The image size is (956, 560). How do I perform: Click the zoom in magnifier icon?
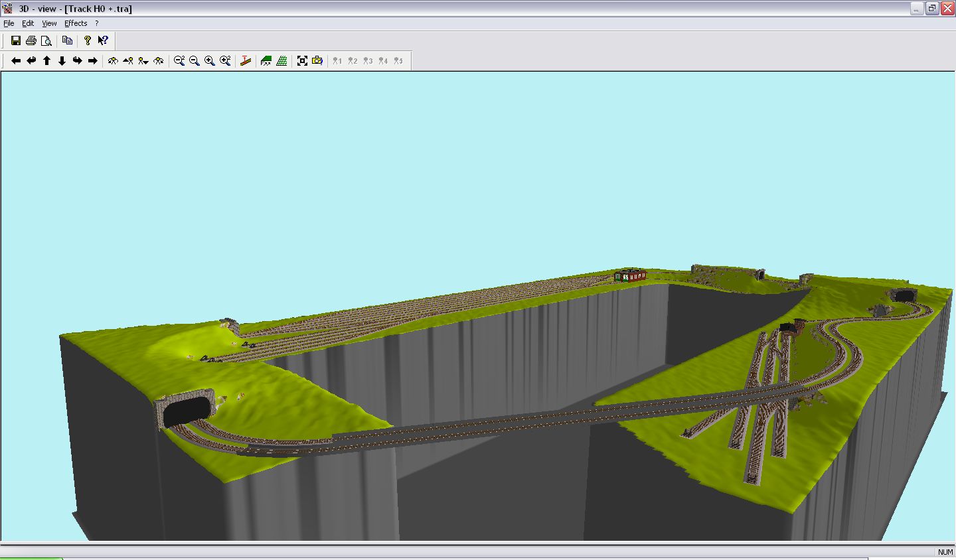point(210,61)
